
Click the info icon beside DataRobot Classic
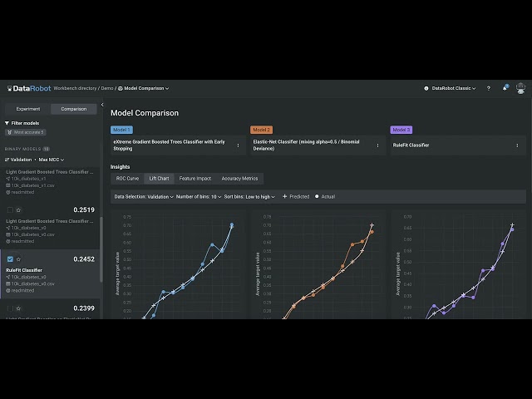[x=426, y=88]
